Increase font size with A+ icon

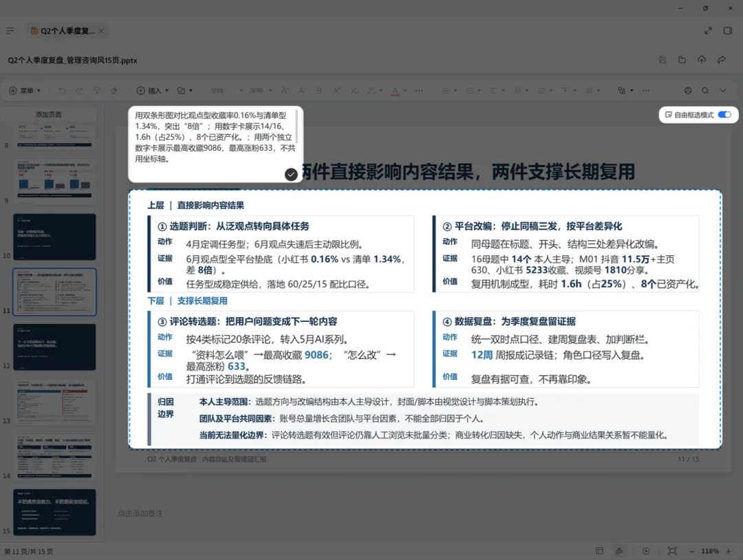pyautogui.click(x=285, y=91)
